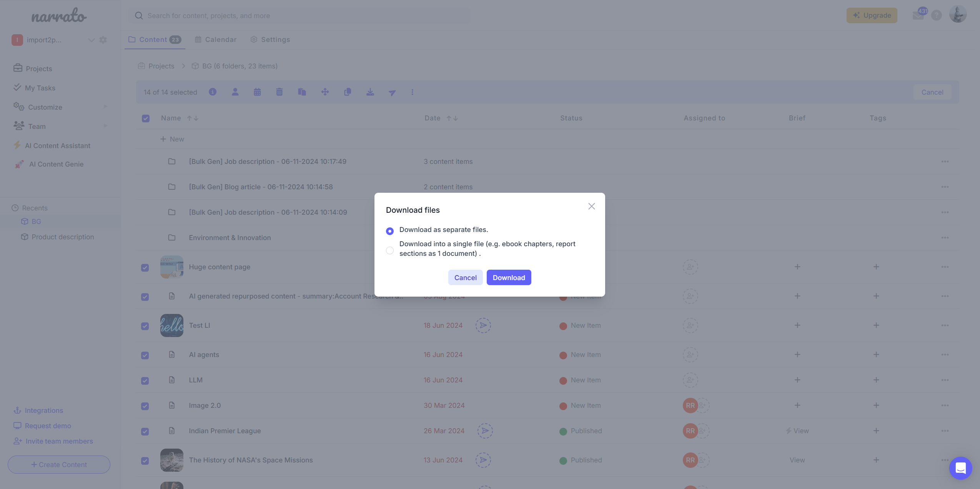The width and height of the screenshot is (980, 489).
Task: Expand the import2p workspace dropdown
Action: [x=91, y=40]
